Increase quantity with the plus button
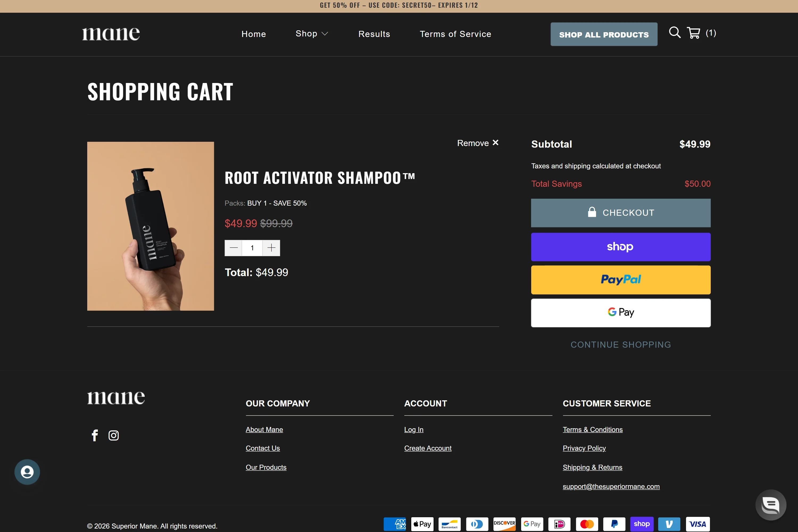The height and width of the screenshot is (532, 798). [x=271, y=248]
